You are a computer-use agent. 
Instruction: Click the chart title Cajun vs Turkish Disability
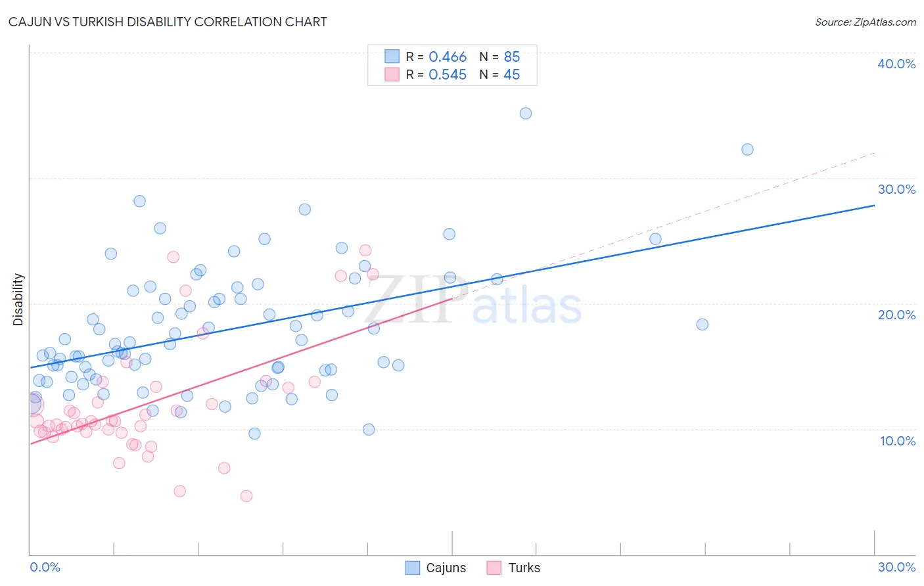(168, 22)
